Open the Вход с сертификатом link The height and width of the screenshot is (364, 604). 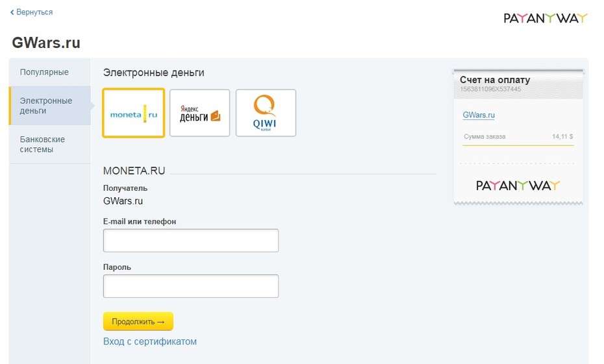pyautogui.click(x=150, y=341)
